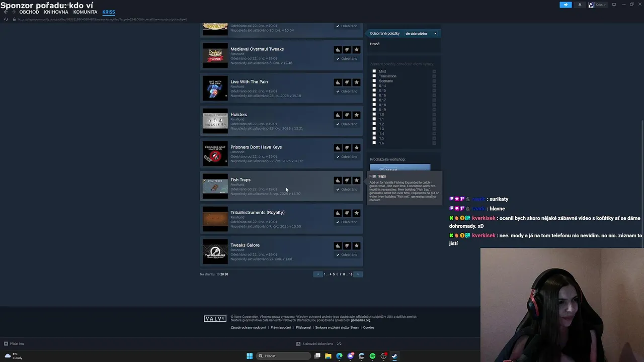
Task: Select the KRISS profile tab
Action: (x=108, y=12)
